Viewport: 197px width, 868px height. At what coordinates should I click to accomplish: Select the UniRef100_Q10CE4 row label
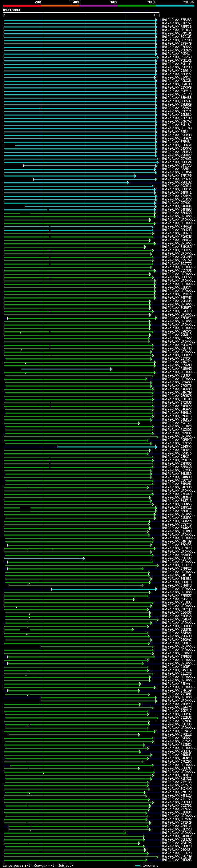coord(177,78)
